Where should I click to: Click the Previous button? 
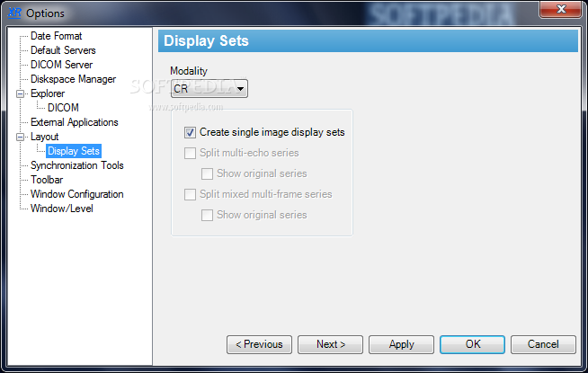[x=259, y=344]
